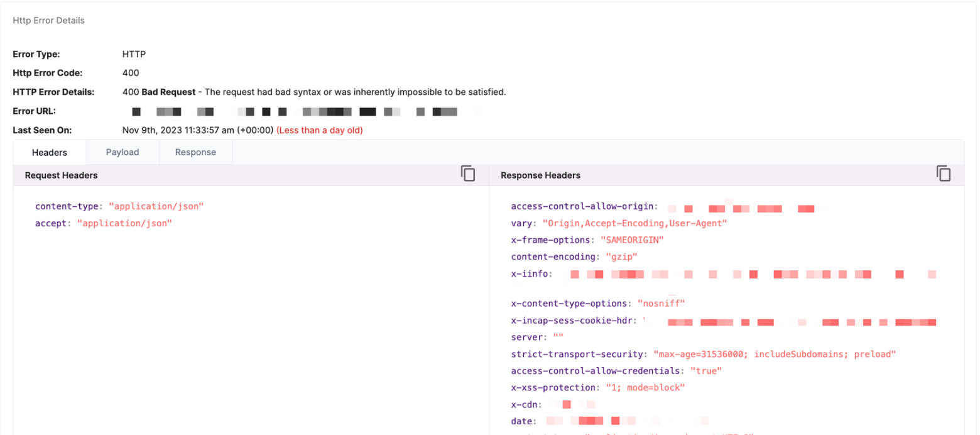Click the 400 Bad Request error description
Image resolution: width=980 pixels, height=435 pixels.
click(x=314, y=92)
